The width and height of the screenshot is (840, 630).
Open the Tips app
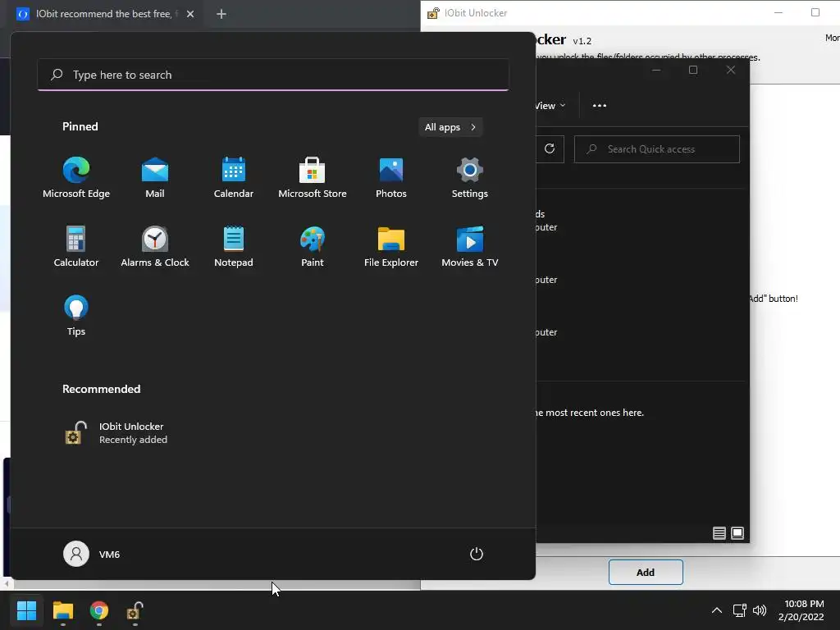tap(76, 316)
